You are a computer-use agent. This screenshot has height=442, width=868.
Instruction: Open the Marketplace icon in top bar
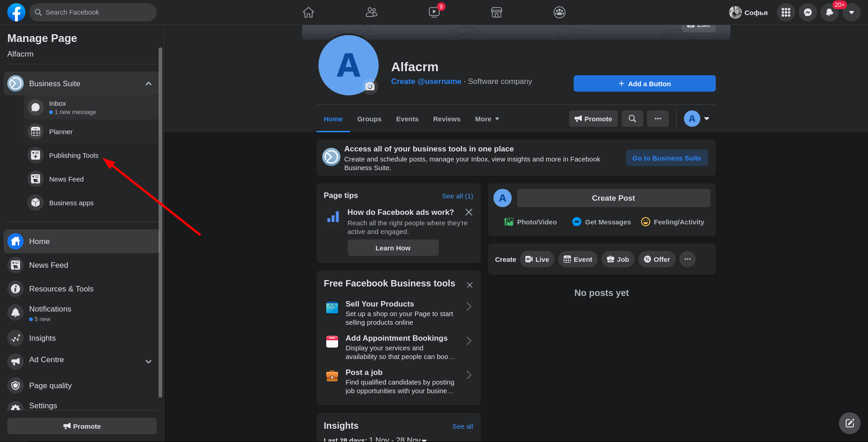click(497, 12)
